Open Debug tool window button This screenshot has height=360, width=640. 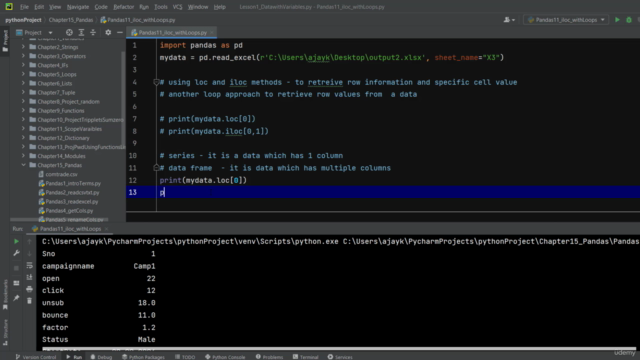101,357
